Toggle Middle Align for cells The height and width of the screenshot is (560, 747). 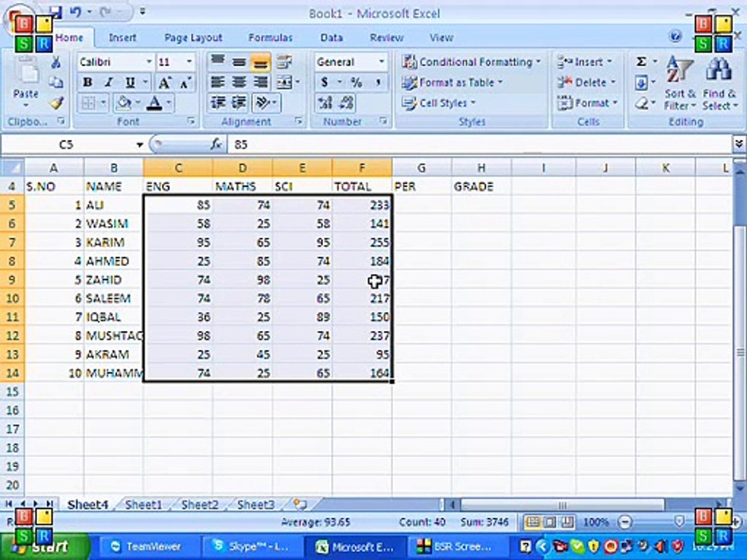click(239, 61)
